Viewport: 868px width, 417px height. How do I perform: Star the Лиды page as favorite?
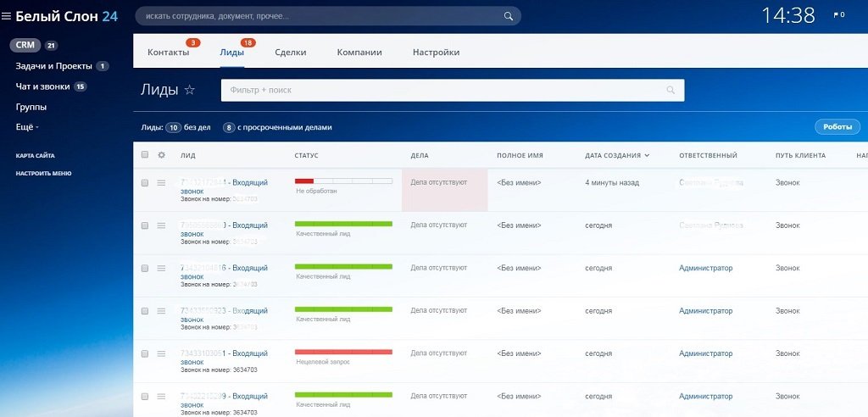point(190,90)
